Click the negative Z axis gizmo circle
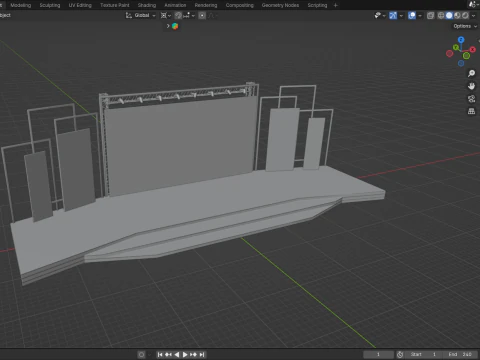 click(461, 63)
